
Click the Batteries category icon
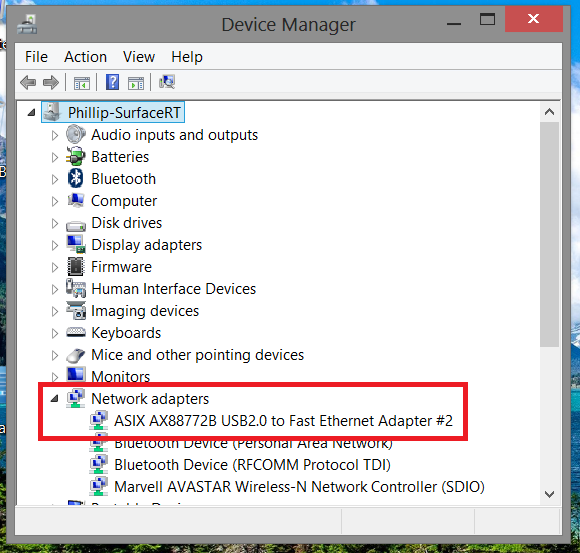point(76,156)
